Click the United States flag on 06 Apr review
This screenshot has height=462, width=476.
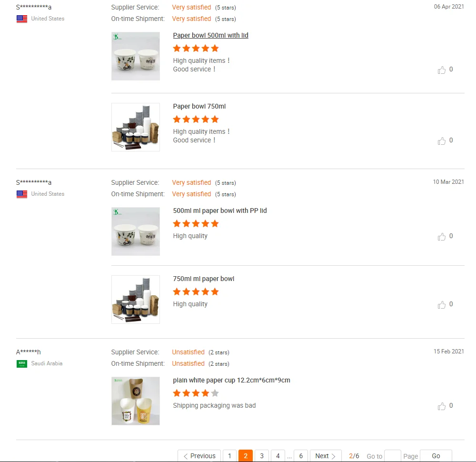(22, 19)
